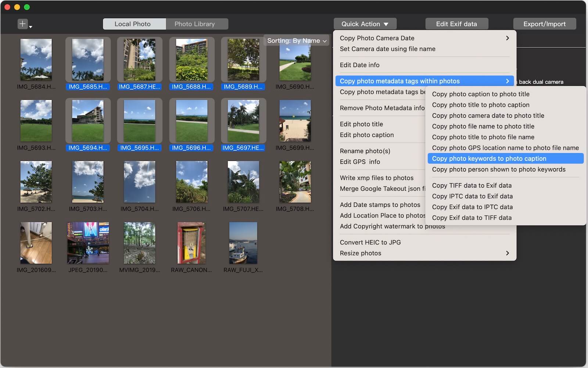Click the plus icon to add photos
Viewport: 588px width, 368px height.
pos(22,23)
